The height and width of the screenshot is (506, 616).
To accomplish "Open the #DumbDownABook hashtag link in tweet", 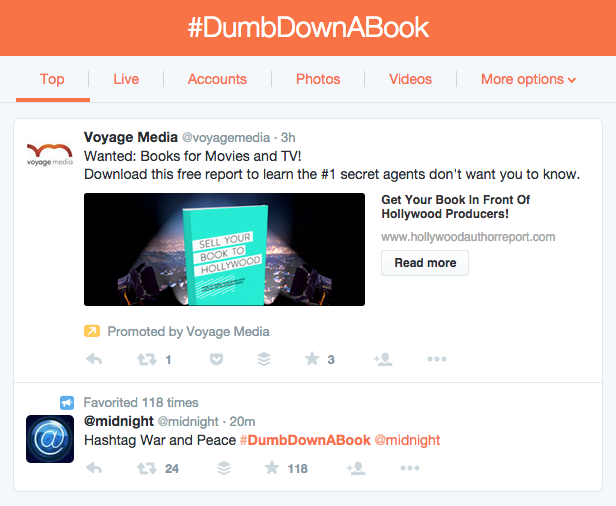I will coord(305,440).
